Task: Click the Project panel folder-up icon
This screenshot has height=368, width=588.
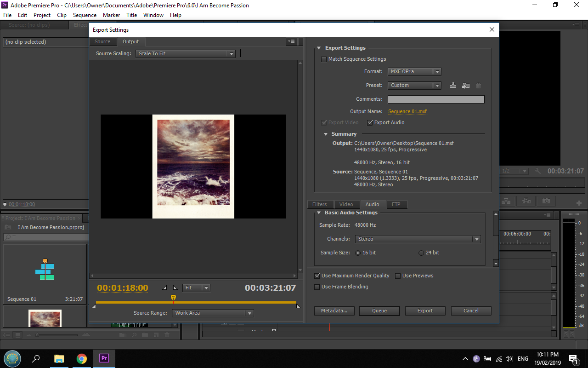Action: click(8, 227)
